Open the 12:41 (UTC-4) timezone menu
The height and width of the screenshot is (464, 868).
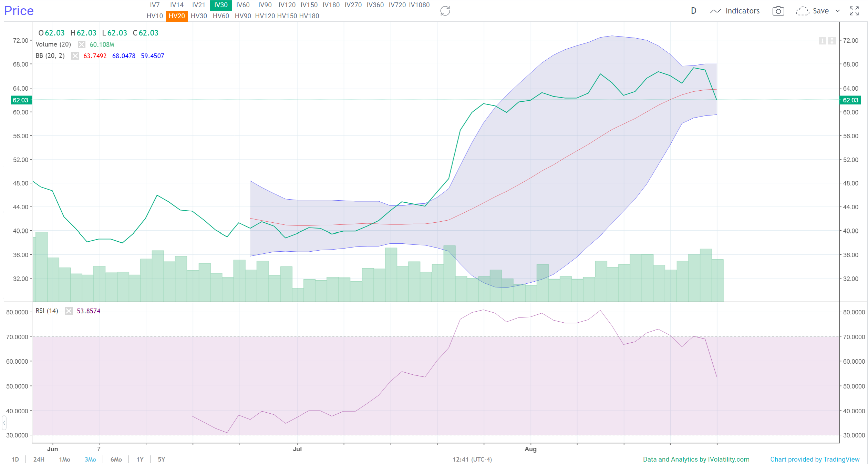click(x=472, y=460)
